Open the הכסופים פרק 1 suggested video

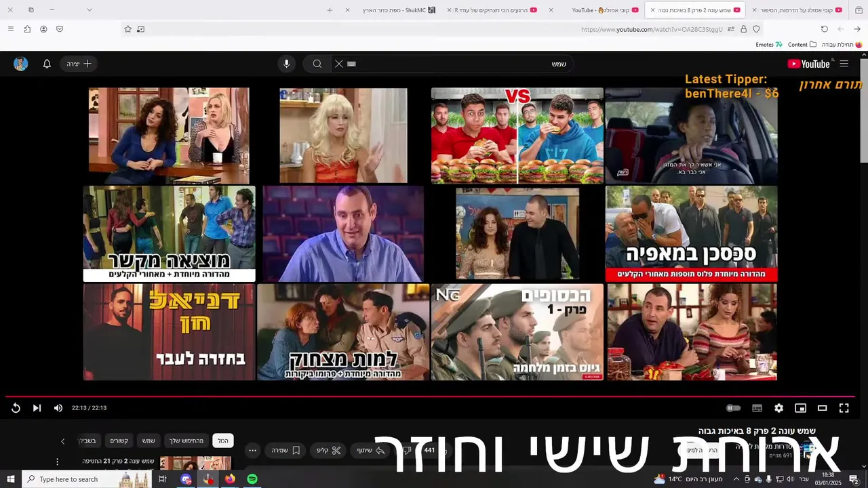pos(517,332)
